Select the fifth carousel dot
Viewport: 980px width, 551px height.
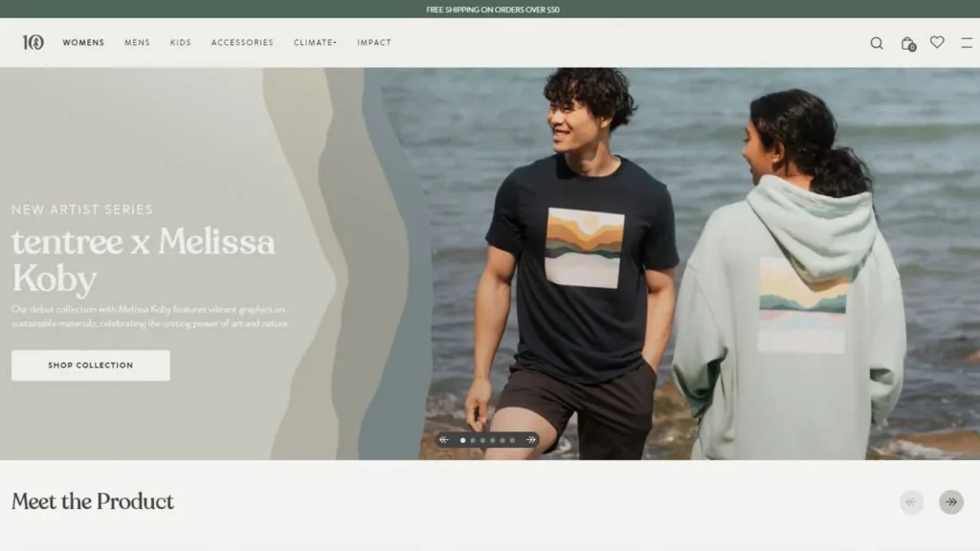[502, 440]
